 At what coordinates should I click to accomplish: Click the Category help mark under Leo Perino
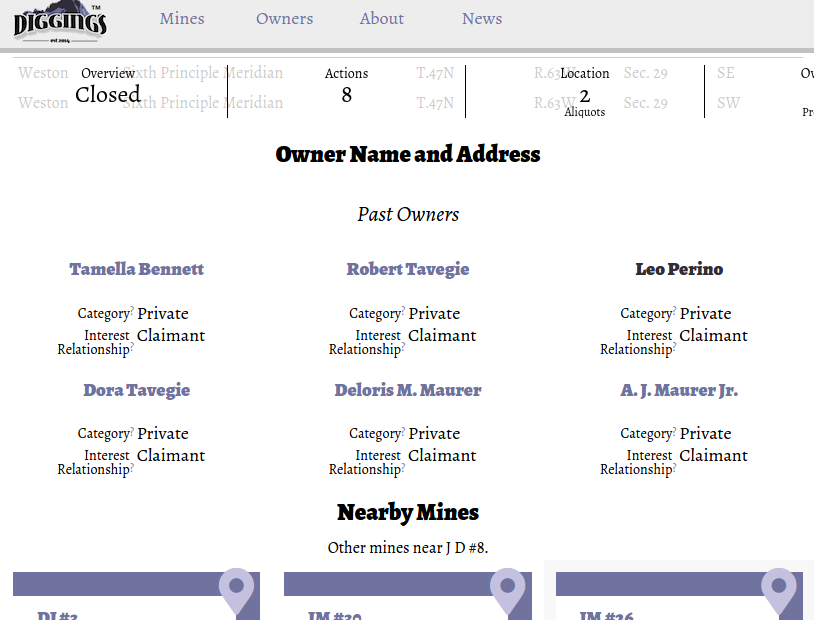click(x=674, y=310)
